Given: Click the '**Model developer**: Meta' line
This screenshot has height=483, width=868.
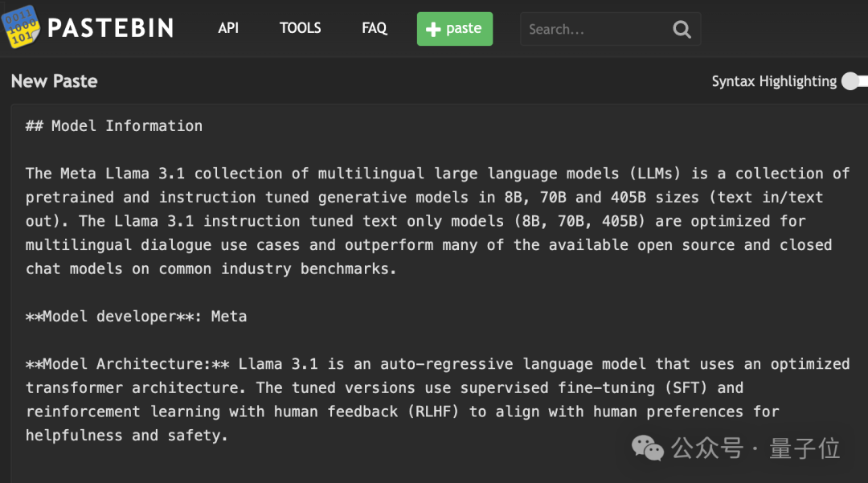Looking at the screenshot, I should click(136, 317).
